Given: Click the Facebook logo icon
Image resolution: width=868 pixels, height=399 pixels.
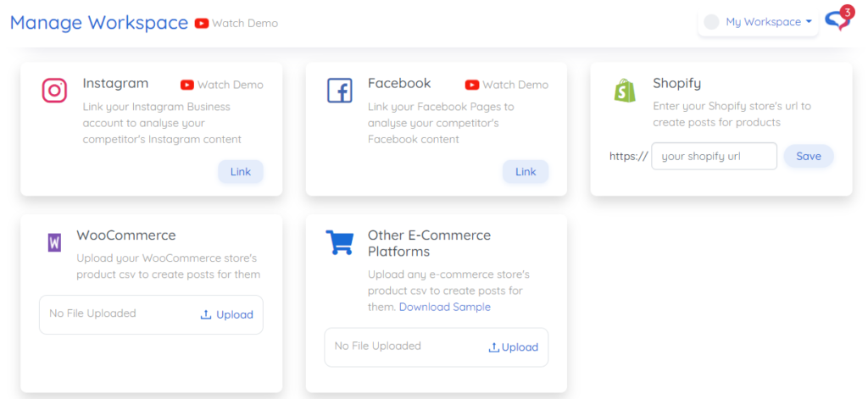Looking at the screenshot, I should tap(339, 90).
